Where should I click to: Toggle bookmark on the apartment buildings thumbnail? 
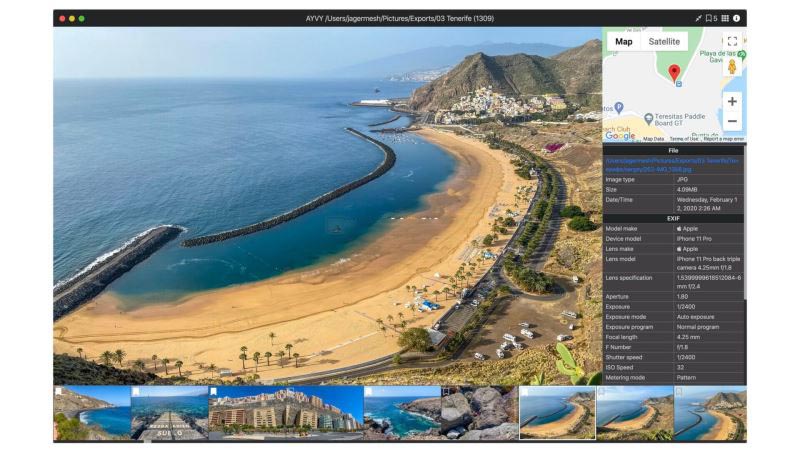(214, 391)
